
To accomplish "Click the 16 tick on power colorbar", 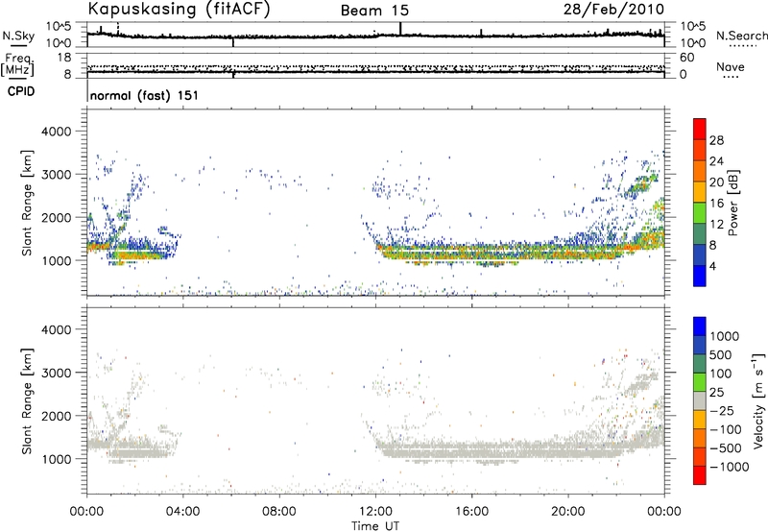I will [716, 204].
